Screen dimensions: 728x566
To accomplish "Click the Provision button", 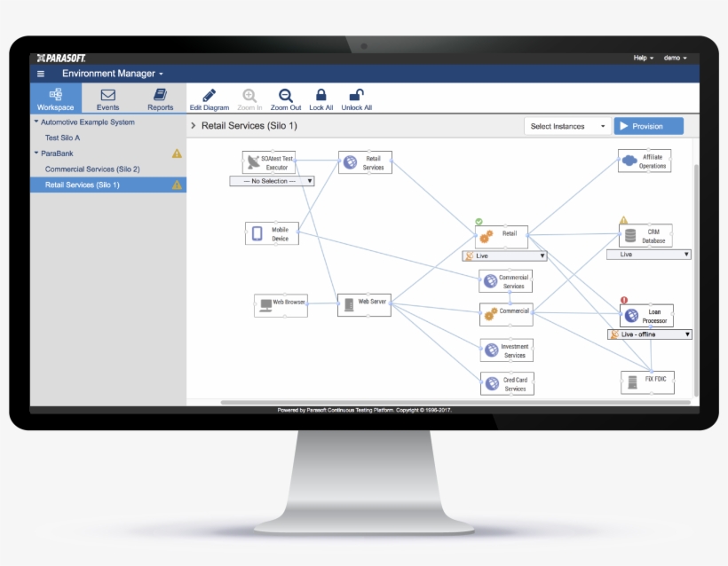I will coord(648,125).
